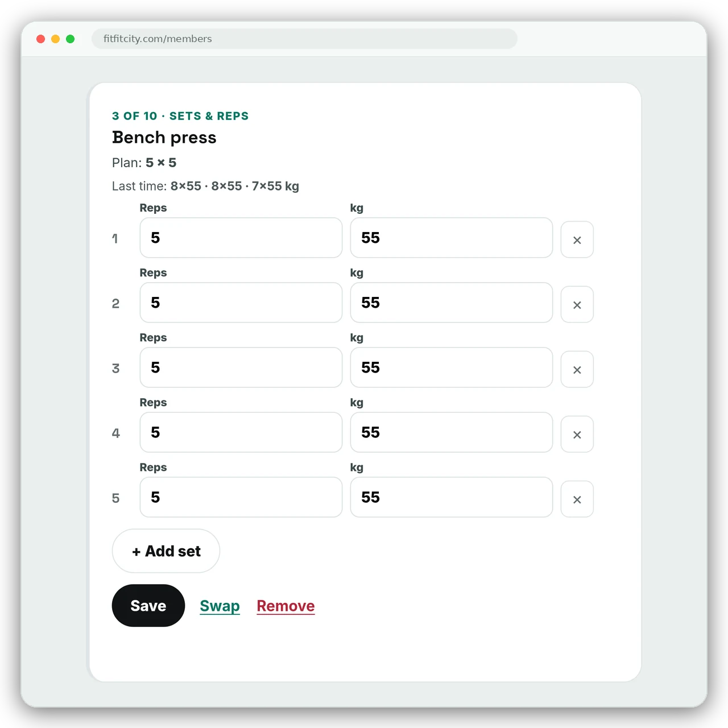The image size is (728, 728).
Task: Edit the Reps field of set 2
Action: point(241,303)
